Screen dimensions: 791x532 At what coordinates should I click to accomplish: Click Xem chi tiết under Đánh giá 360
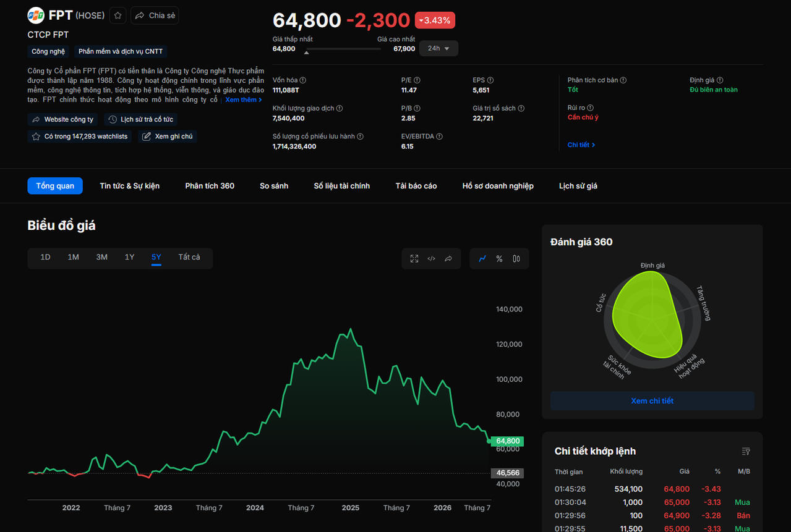(652, 401)
